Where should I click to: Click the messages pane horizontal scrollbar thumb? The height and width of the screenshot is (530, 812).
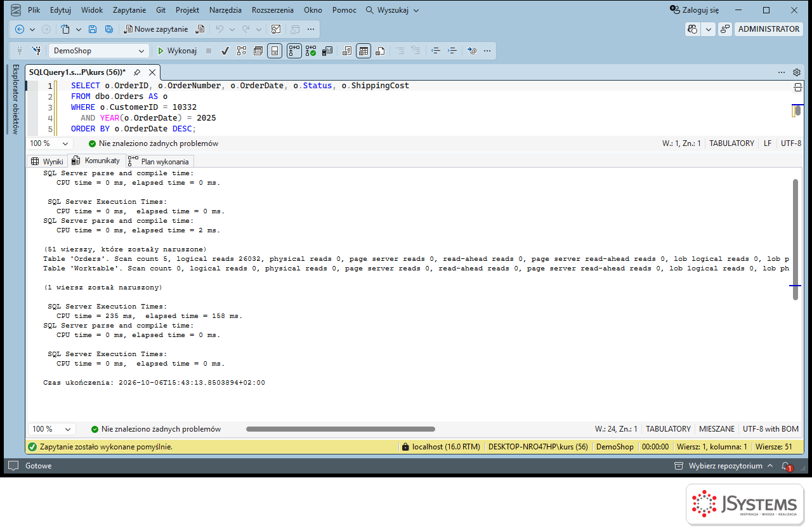click(x=341, y=429)
